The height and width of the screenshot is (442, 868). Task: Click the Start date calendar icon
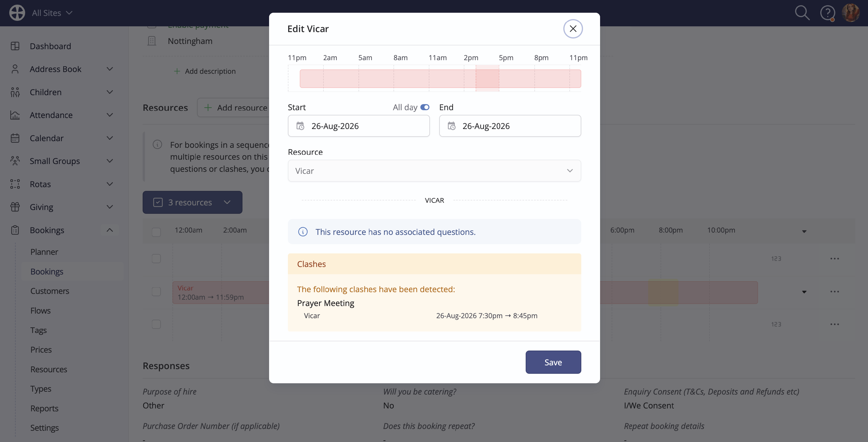coord(300,126)
